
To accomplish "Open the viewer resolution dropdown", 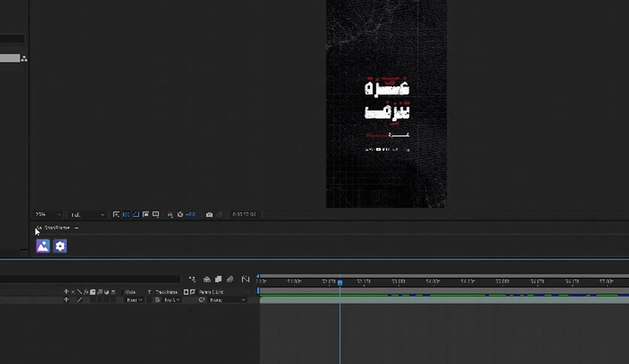I will (88, 215).
